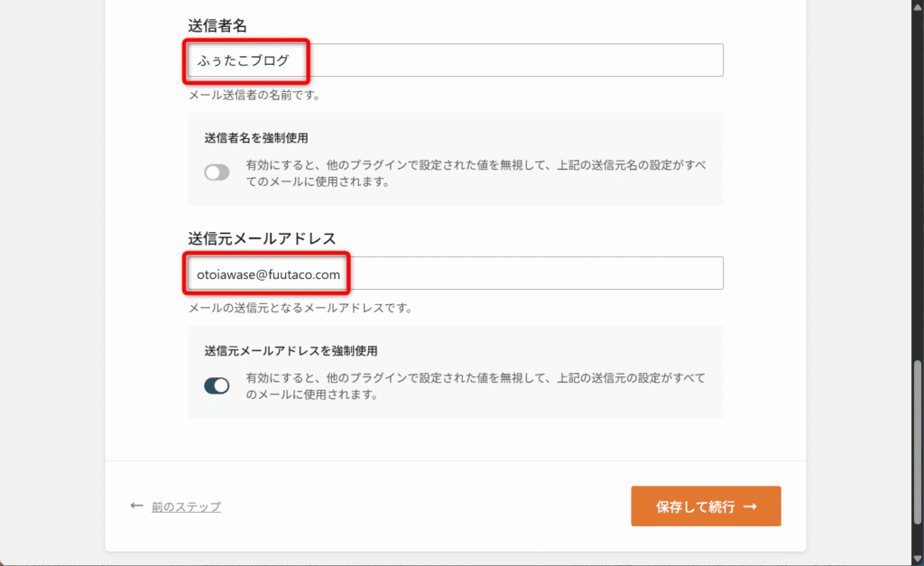Click description text next to from-email toggle

point(476,386)
